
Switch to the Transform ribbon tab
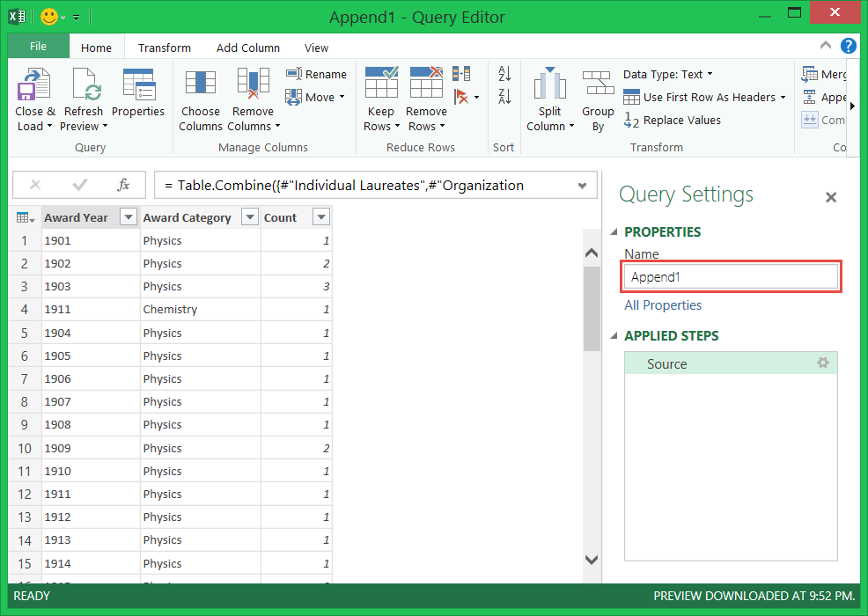tap(164, 48)
